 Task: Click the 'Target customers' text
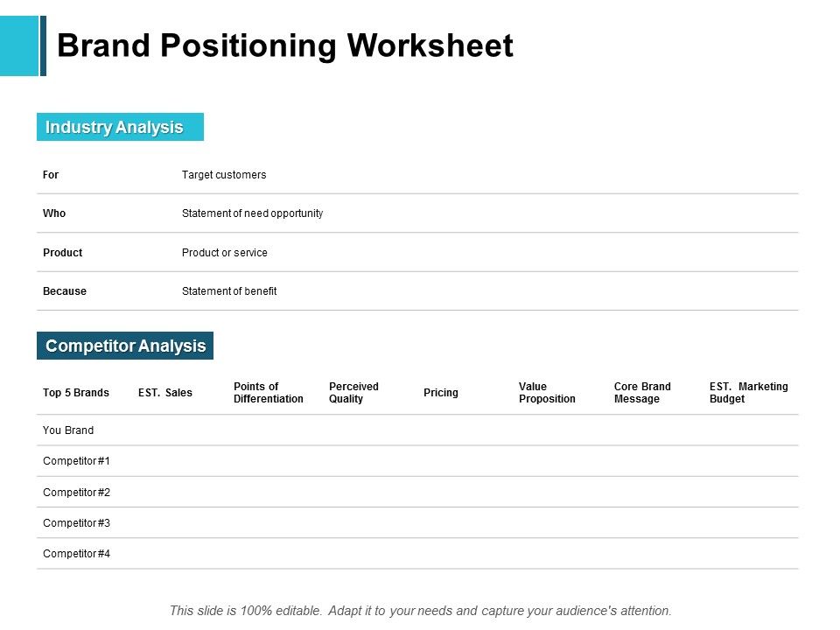pos(224,175)
